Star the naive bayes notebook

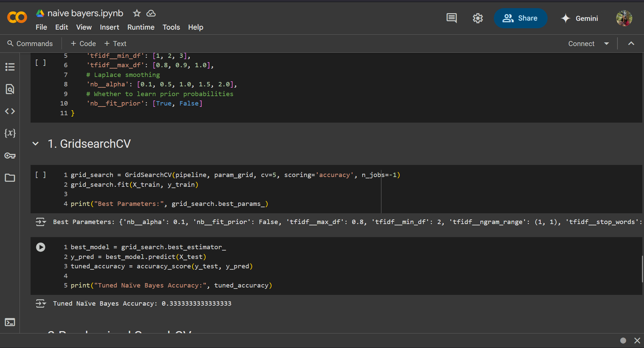tap(137, 14)
